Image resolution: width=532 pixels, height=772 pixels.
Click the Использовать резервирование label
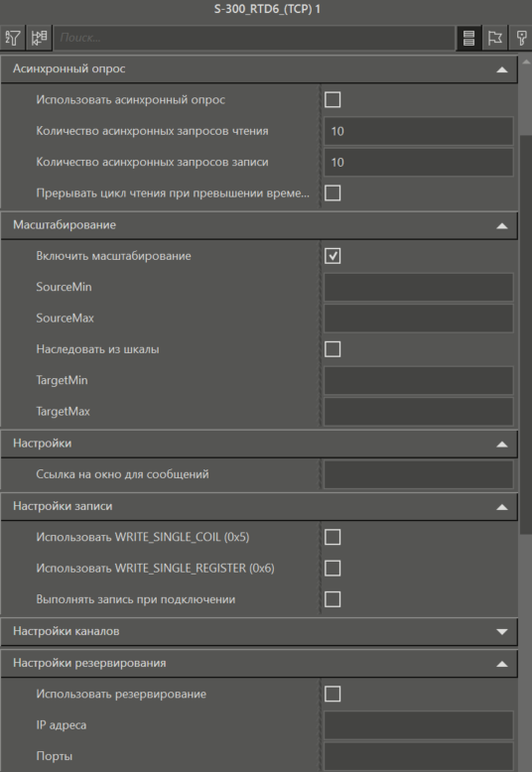click(x=121, y=695)
